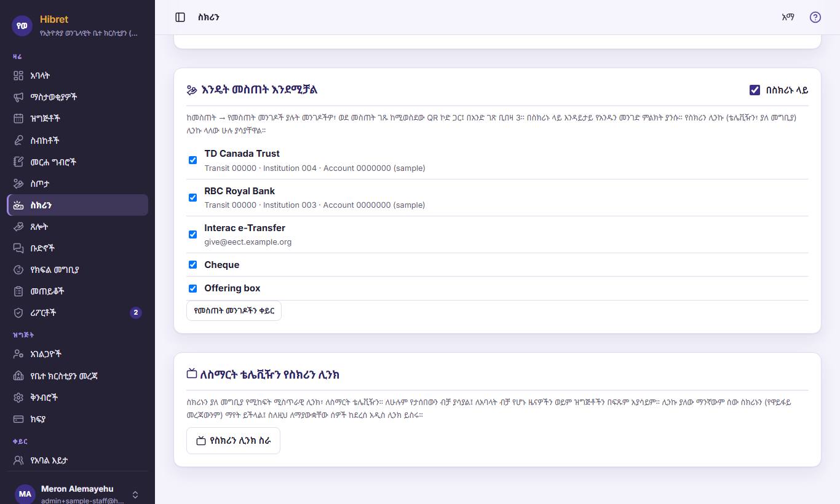The width and height of the screenshot is (840, 504).
Task: Click the ዝግጅቶች calendar icon
Action: pos(18,119)
